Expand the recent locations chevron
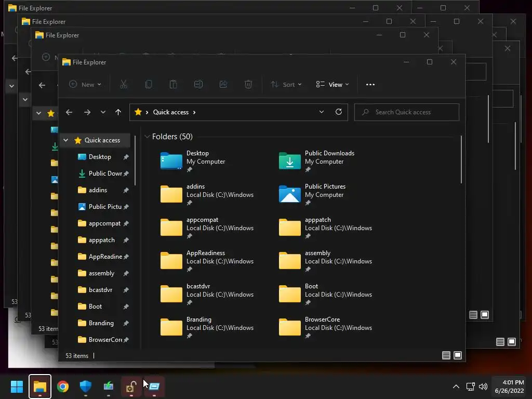 (103, 112)
